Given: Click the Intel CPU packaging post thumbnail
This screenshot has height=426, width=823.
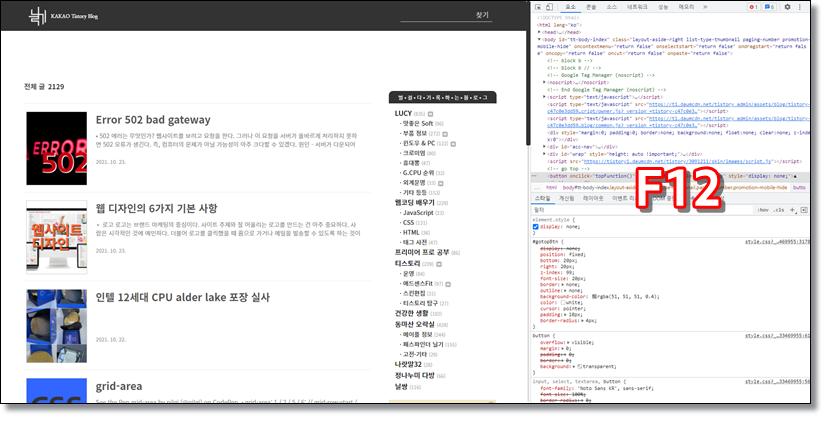Looking at the screenshot, I should pos(57,326).
